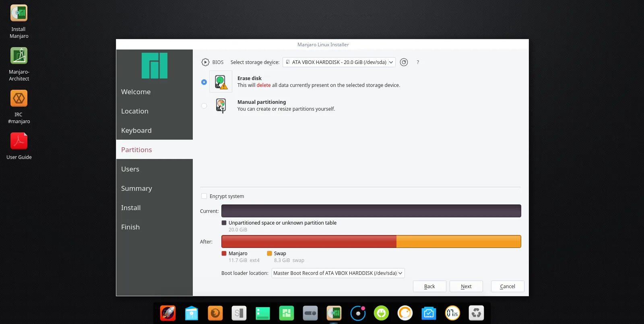Enable the Encrypt system checkbox

[204, 196]
